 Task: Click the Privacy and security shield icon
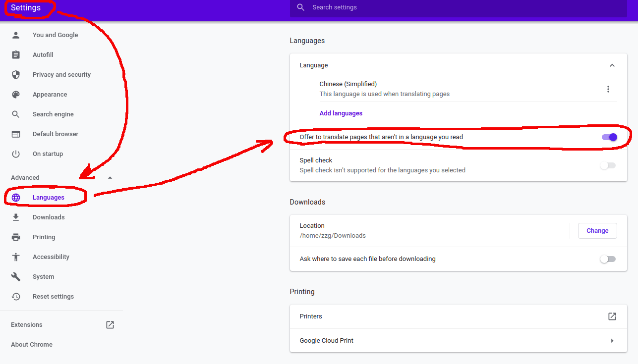16,74
